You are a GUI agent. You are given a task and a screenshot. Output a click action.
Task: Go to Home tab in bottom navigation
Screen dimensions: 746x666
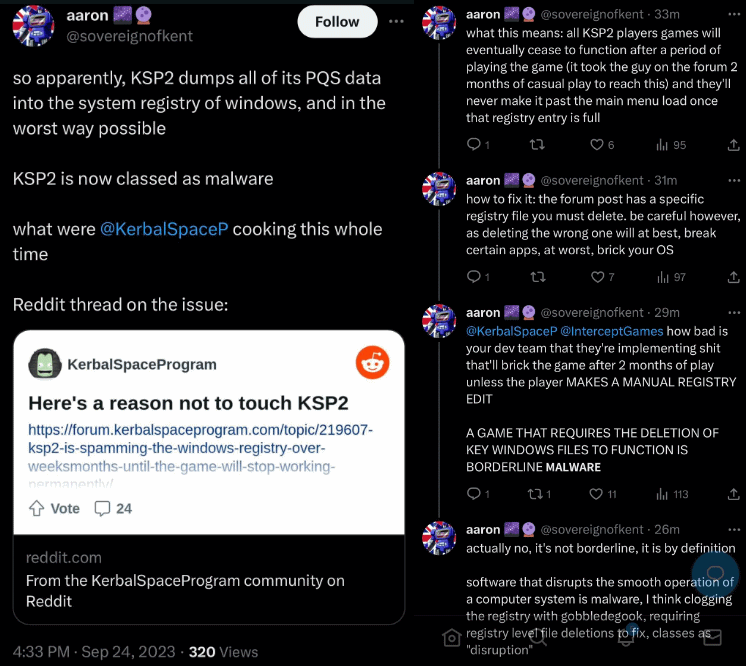coord(452,639)
